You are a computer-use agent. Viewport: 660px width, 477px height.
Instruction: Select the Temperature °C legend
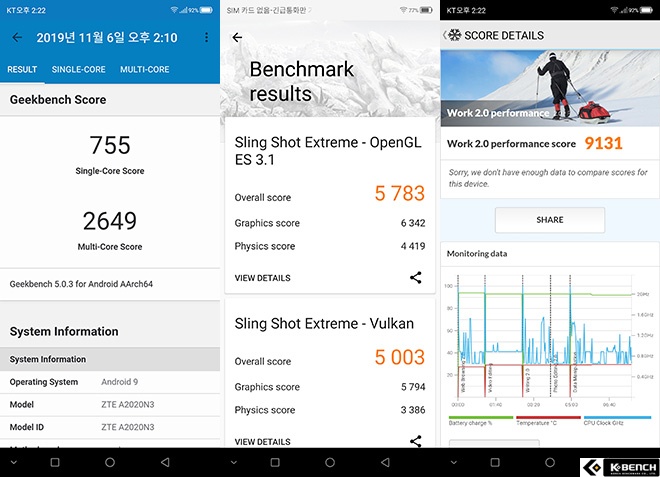click(x=548, y=421)
